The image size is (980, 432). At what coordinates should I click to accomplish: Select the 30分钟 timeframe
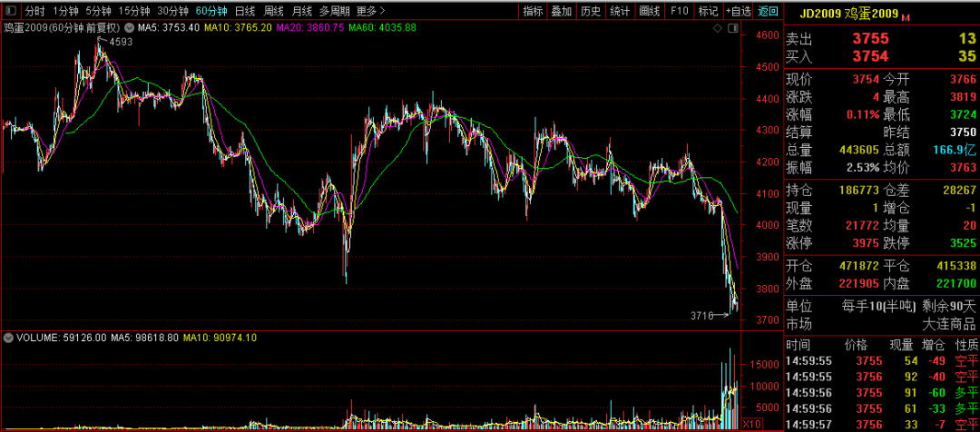coord(172,11)
